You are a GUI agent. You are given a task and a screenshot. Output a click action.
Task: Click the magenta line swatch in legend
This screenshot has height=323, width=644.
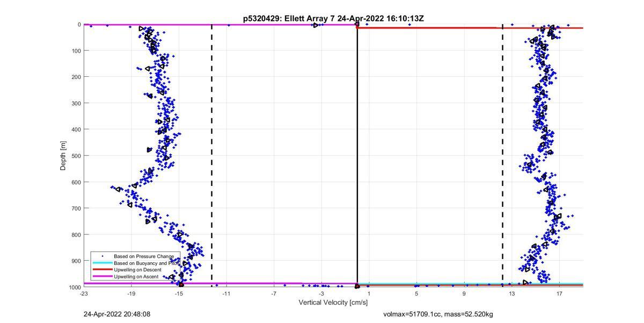pos(102,276)
